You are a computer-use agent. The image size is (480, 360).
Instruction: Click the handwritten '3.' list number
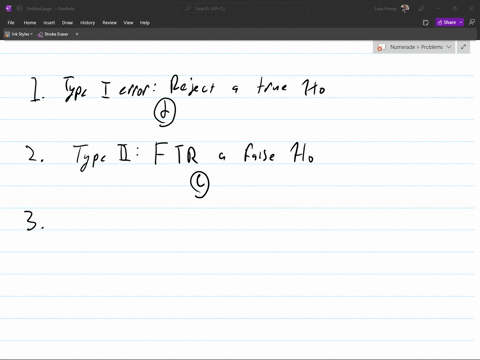click(34, 221)
